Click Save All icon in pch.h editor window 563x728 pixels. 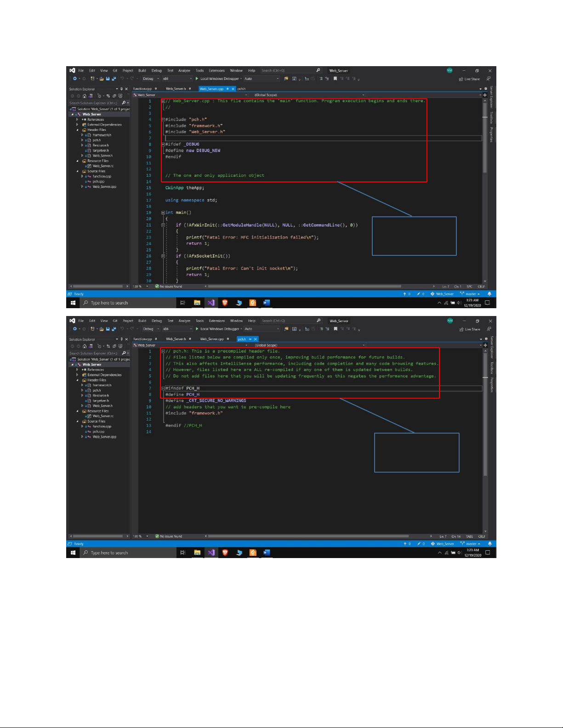[x=114, y=329]
